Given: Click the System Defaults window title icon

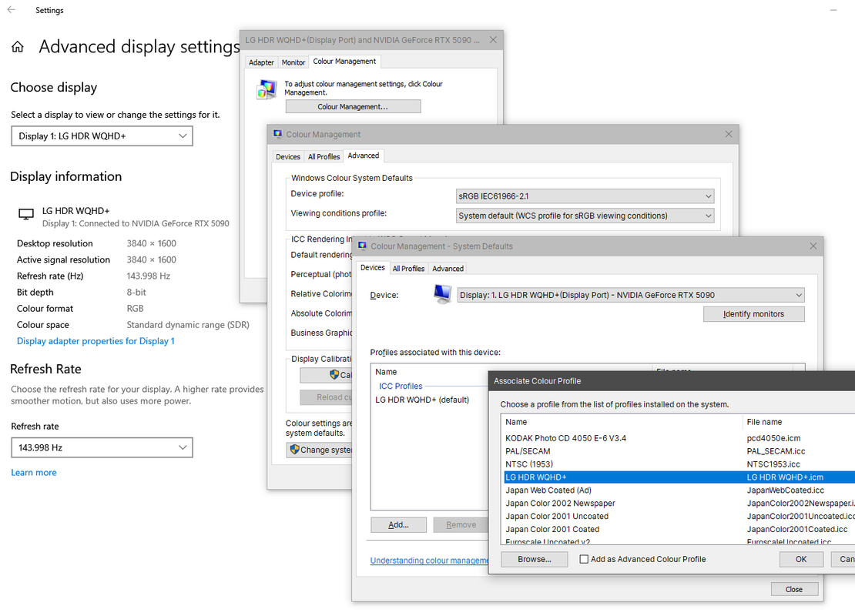Looking at the screenshot, I should 362,246.
